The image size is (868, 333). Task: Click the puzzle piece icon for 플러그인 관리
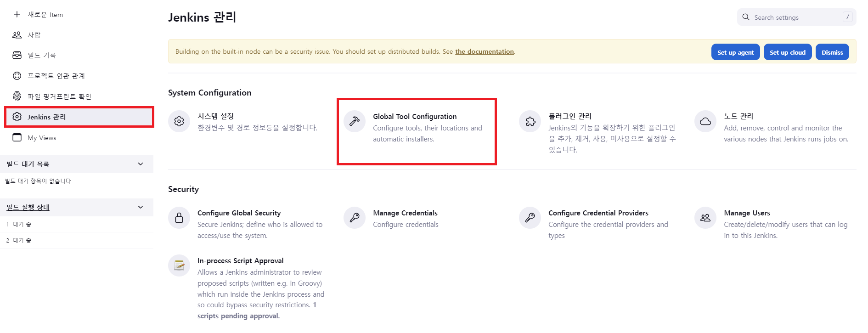point(530,121)
